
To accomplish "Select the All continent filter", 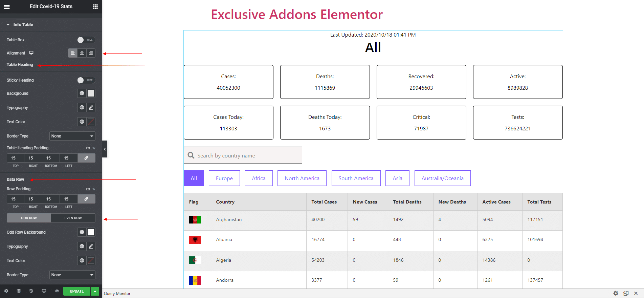I will (194, 178).
